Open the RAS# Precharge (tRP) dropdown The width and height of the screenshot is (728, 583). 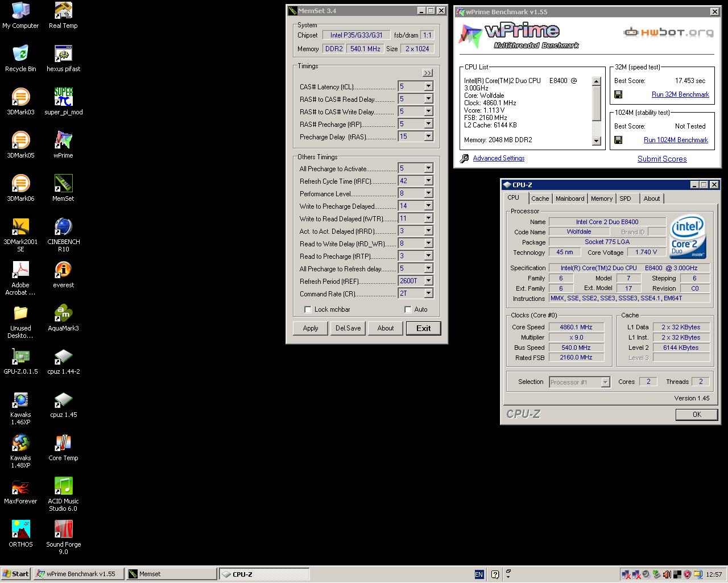428,124
